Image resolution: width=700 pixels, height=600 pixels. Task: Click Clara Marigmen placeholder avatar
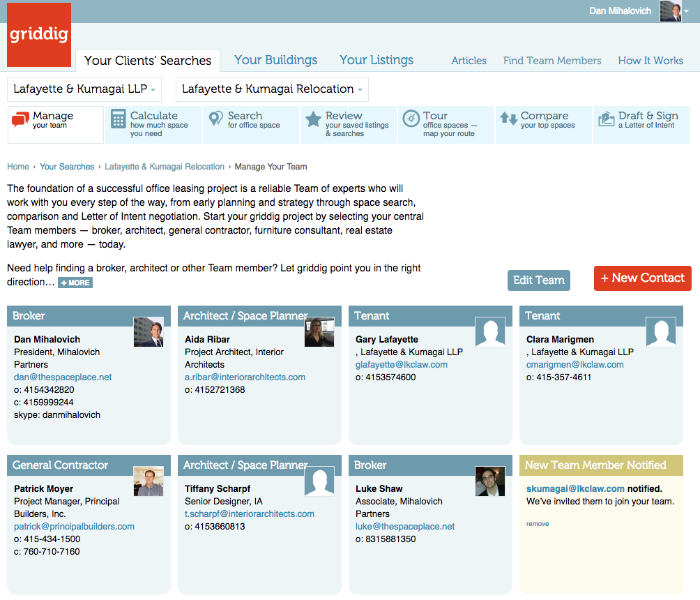[x=661, y=332]
